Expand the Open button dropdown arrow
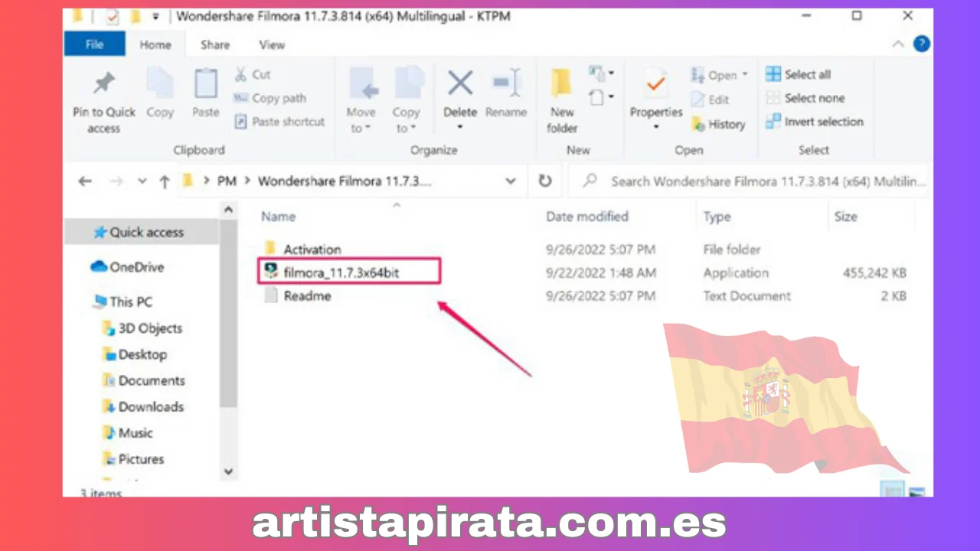The image size is (980, 551). coord(744,75)
